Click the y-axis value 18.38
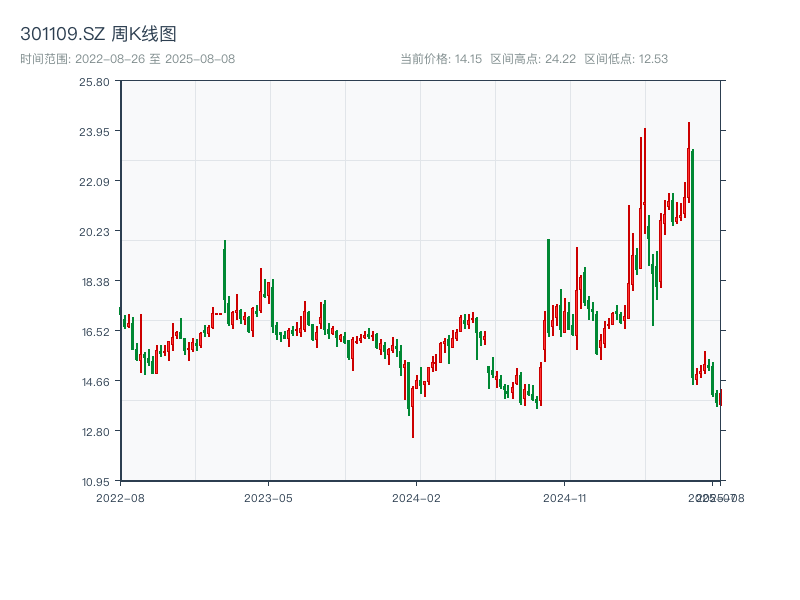 click(95, 282)
